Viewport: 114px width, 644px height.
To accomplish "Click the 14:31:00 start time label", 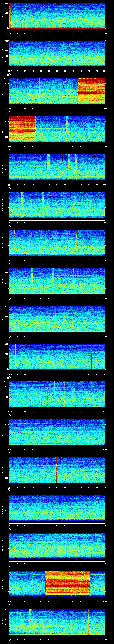I will point(9,33).
